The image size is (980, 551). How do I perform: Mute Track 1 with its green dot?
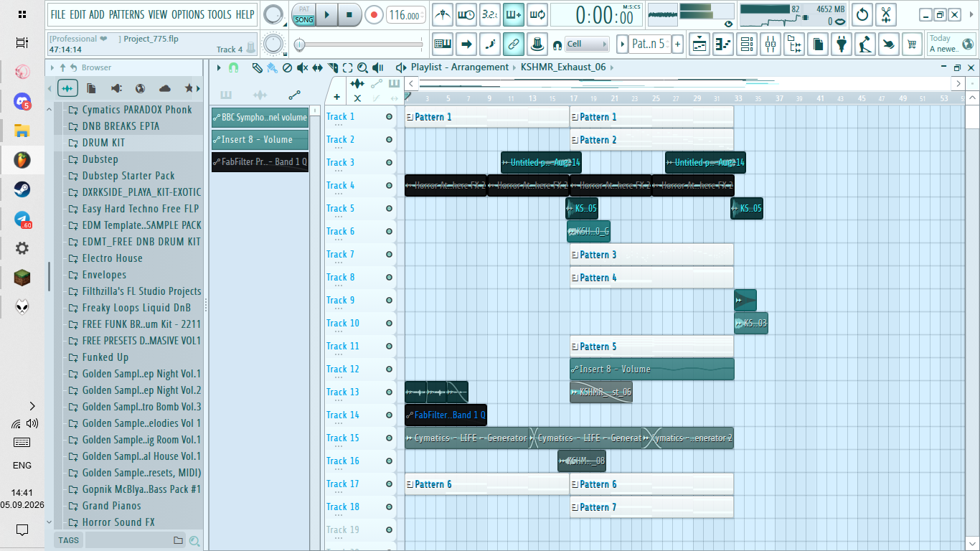click(390, 117)
